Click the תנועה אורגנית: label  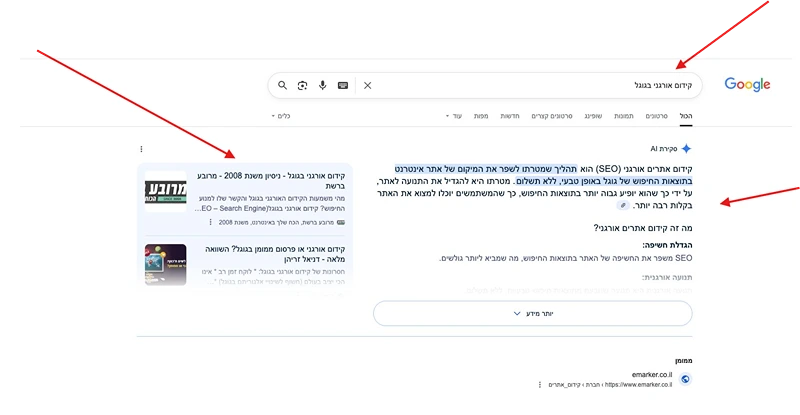(x=667, y=278)
